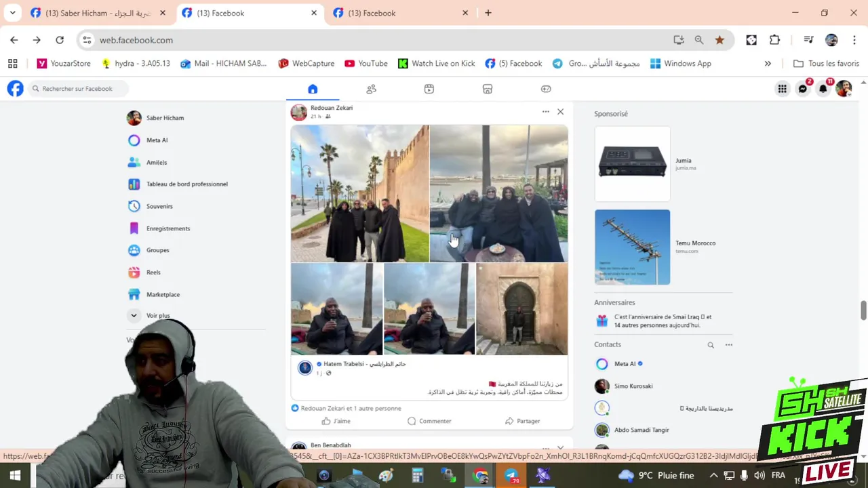The image size is (868, 488).
Task: Click Commenter on the post
Action: coord(429,421)
